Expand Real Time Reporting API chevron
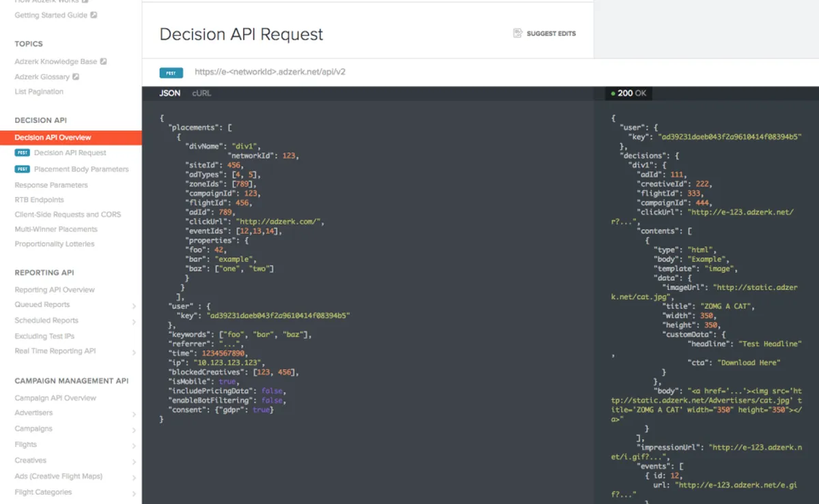This screenshot has width=819, height=504. tap(134, 353)
